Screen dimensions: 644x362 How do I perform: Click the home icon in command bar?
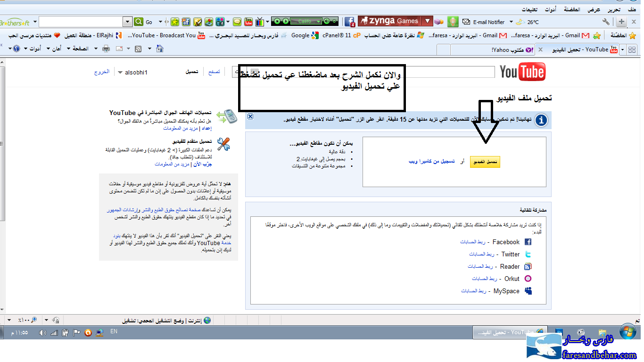point(160,49)
